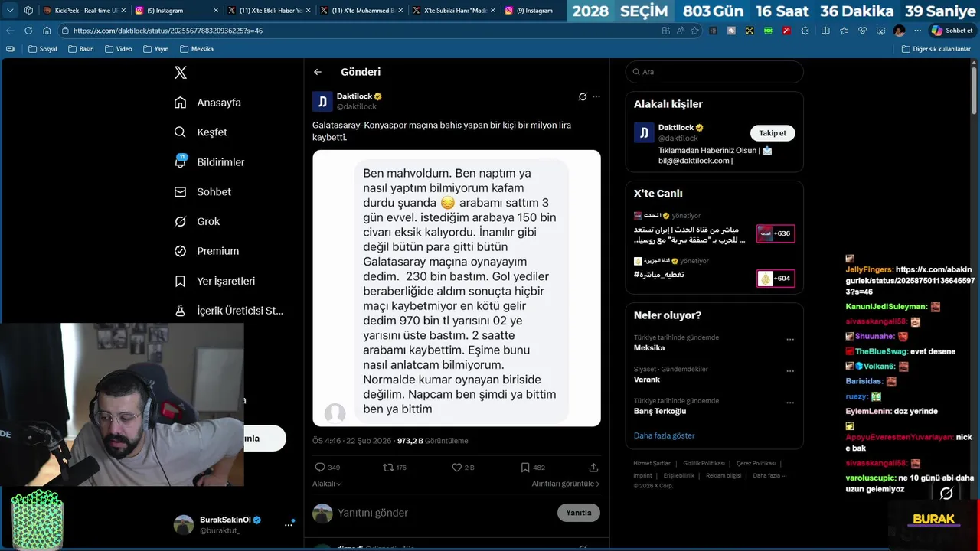
Task: Click the reply icon with 349
Action: point(320,467)
